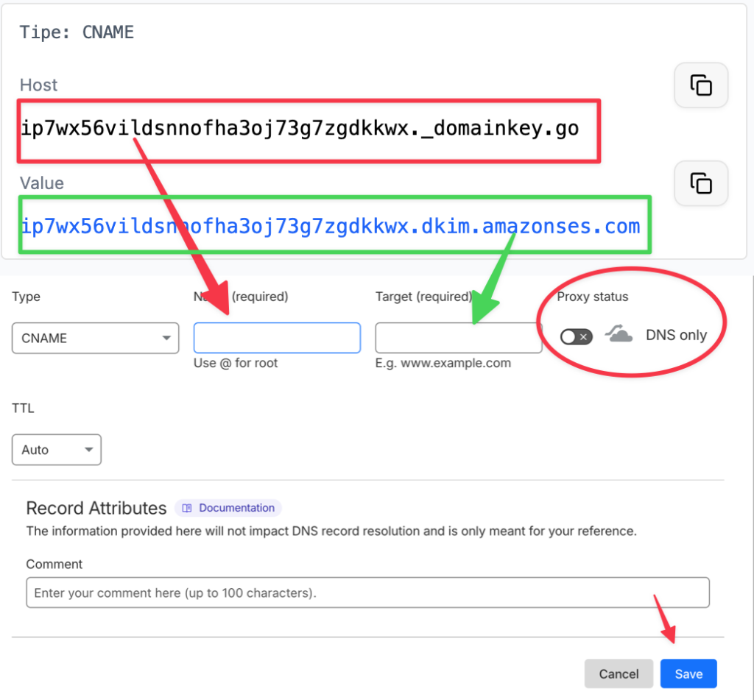Click the 'DNS only' status label
Screen dimensions: 754x700
(676, 336)
